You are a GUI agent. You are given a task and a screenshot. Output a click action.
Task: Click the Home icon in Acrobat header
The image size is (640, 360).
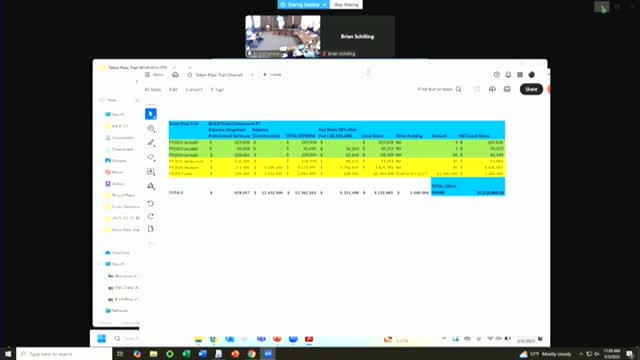pos(175,75)
